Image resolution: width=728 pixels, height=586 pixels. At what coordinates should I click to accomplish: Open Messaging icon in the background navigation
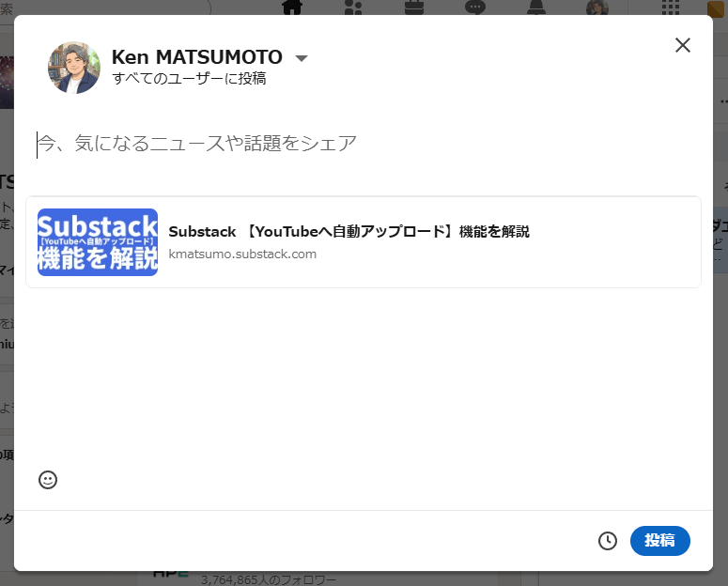point(475,7)
